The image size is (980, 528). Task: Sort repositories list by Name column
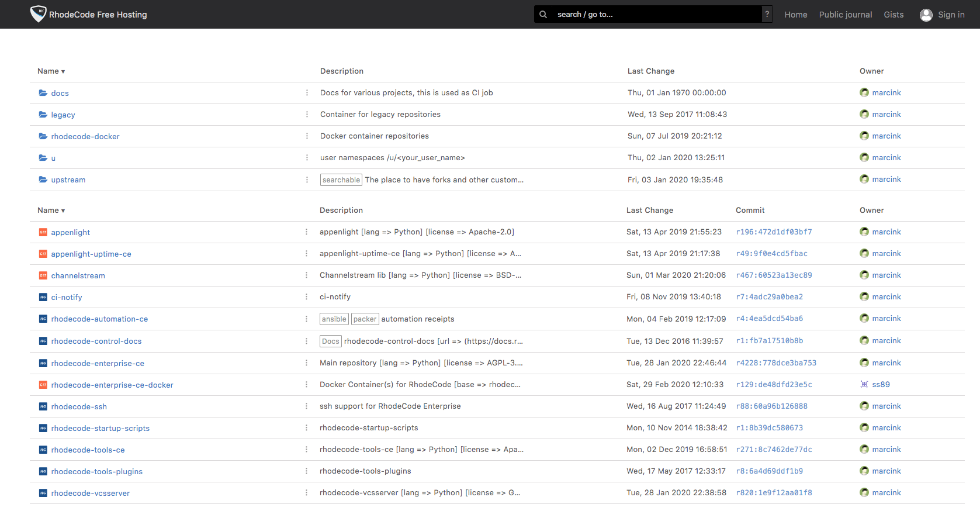(x=51, y=210)
